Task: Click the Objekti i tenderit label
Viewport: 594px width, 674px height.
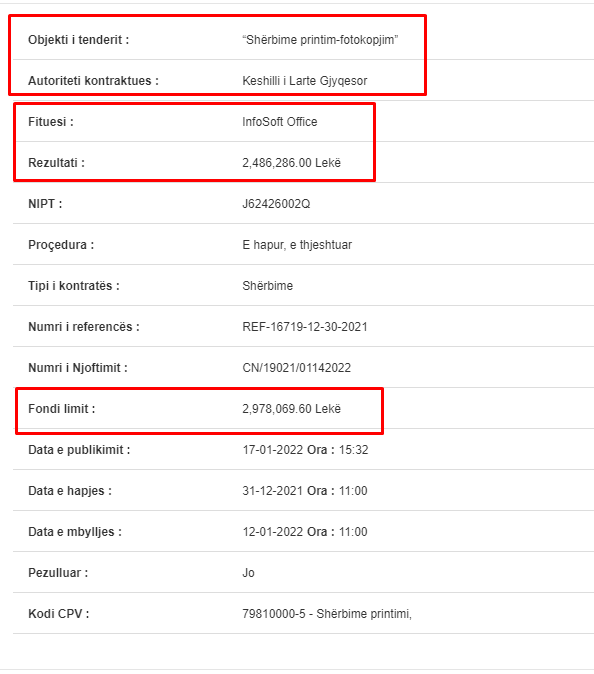Action: (x=79, y=40)
